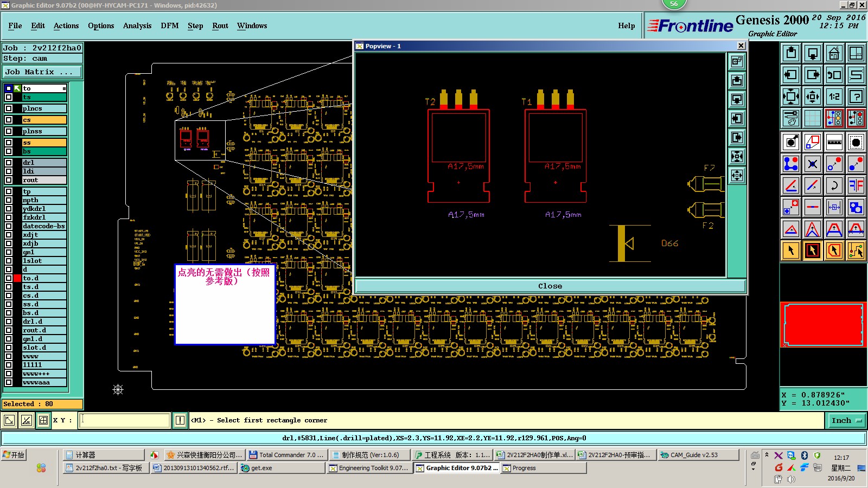Select the ss layer name
The height and width of the screenshot is (488, 868).
tap(44, 143)
